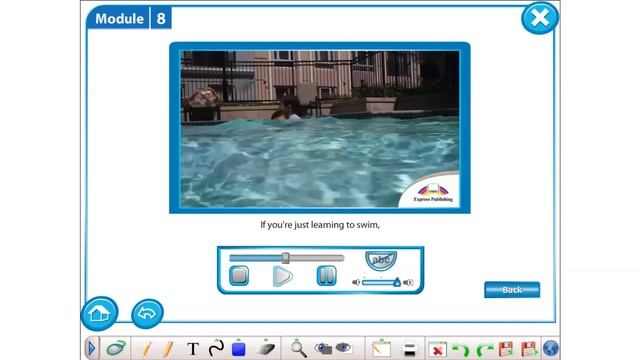Viewport: 640px width, 360px height.
Task: Select the curved line tool
Action: click(x=216, y=348)
